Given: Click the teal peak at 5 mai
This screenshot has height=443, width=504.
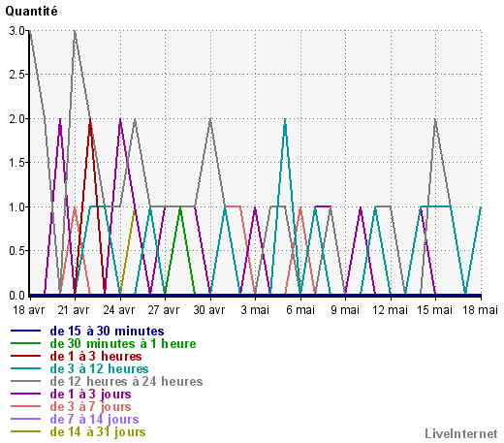Looking at the screenshot, I should click(x=285, y=119).
